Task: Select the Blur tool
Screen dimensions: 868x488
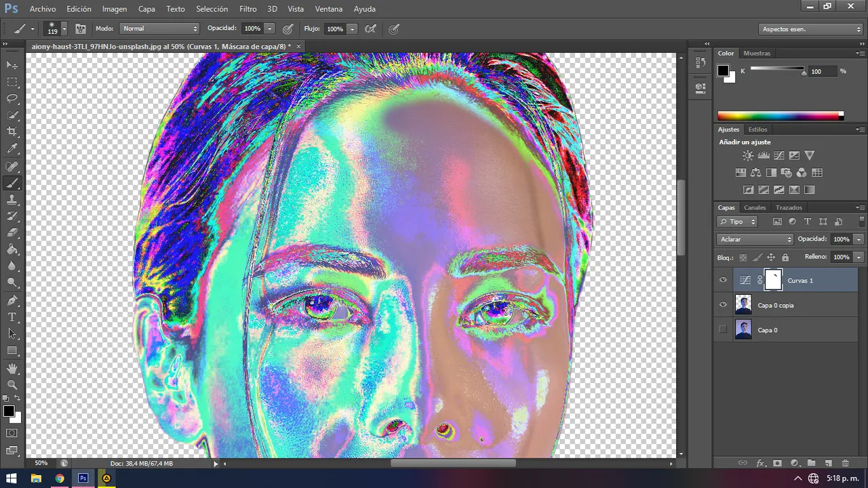Action: coord(12,266)
